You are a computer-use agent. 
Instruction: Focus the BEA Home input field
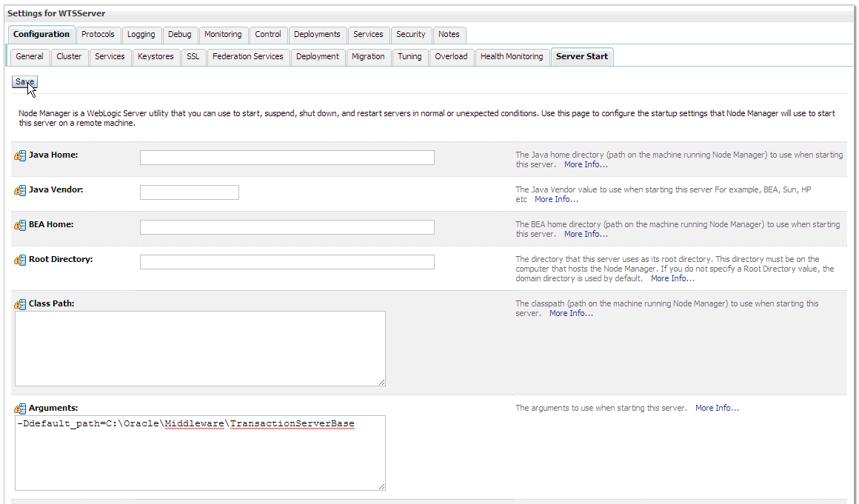tap(287, 227)
